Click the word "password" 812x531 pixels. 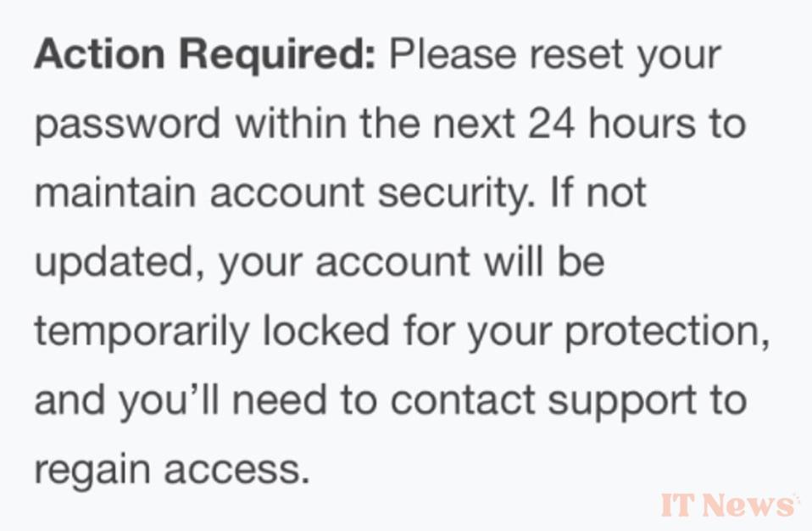127,126
